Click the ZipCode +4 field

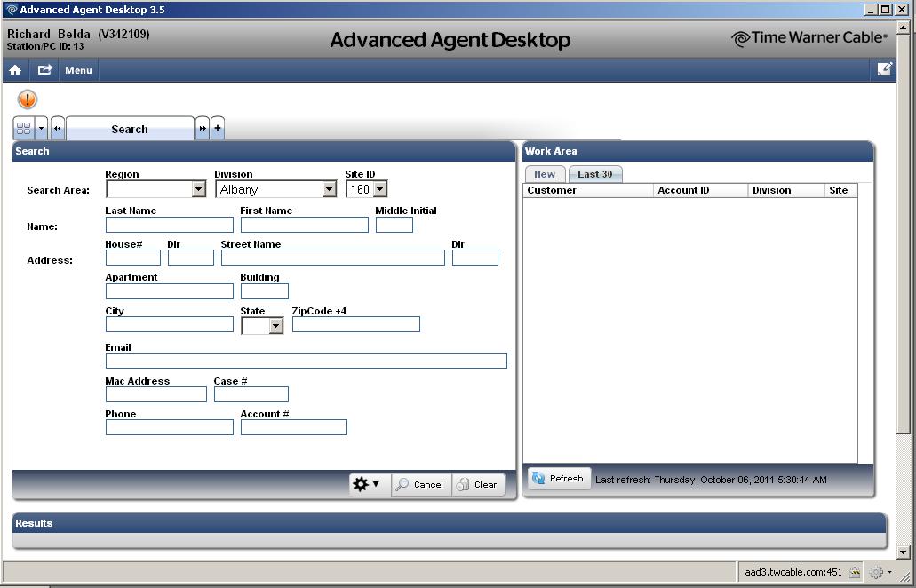coord(356,324)
